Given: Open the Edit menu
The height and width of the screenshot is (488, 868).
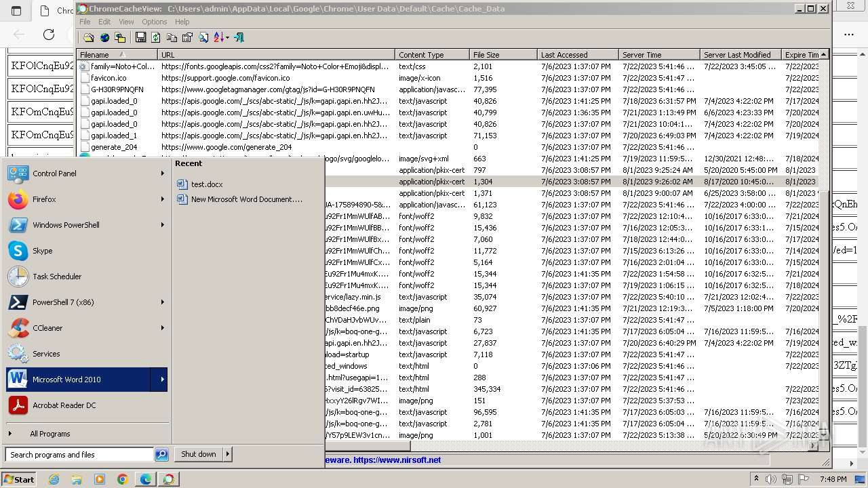Looking at the screenshot, I should [104, 22].
